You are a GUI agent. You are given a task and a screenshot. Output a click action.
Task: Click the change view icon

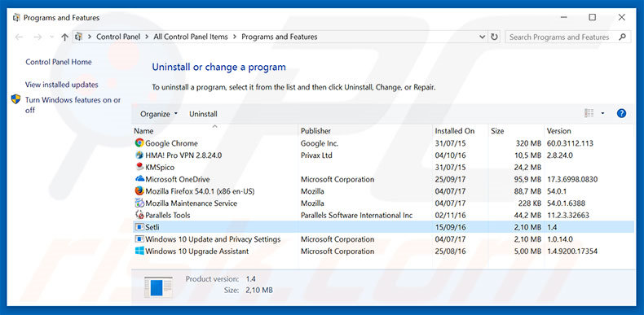pos(589,113)
